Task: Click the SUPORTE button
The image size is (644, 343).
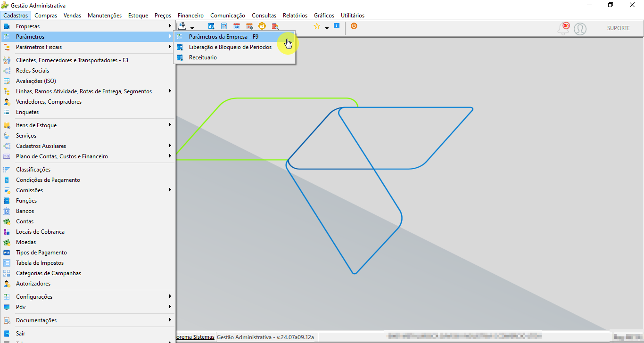Action: click(x=619, y=28)
